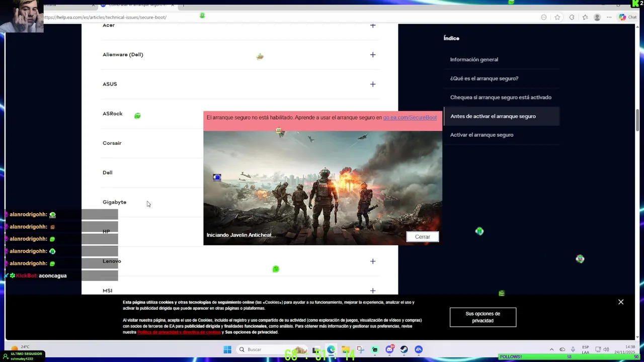644x362 pixels.
Task: Select the ASRock manufacturer row
Action: [152, 114]
